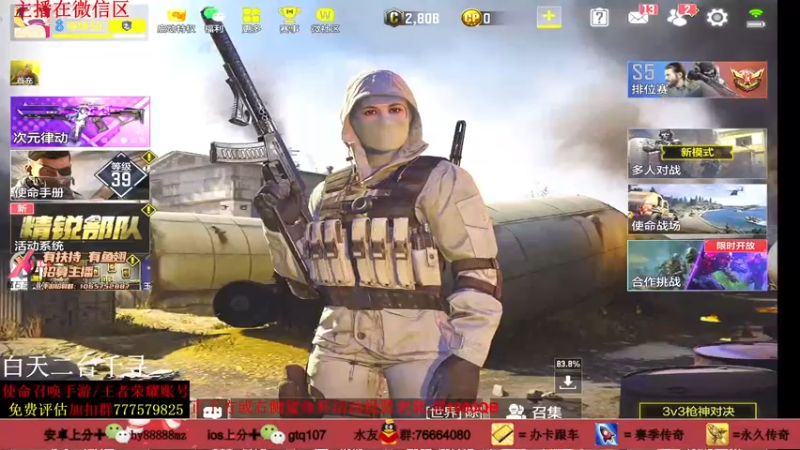Screen dimensions: 800x450
Task: Open the 更多 more grid icon
Action: (x=252, y=20)
